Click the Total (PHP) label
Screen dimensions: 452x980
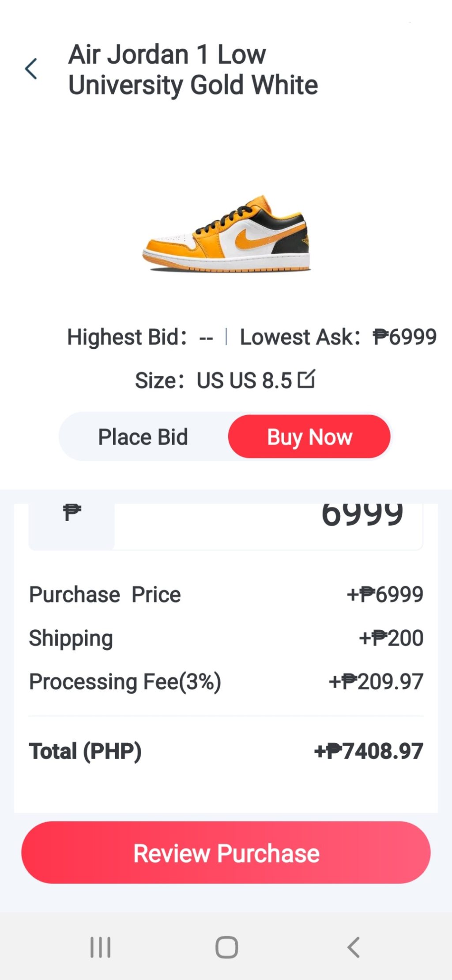(85, 751)
